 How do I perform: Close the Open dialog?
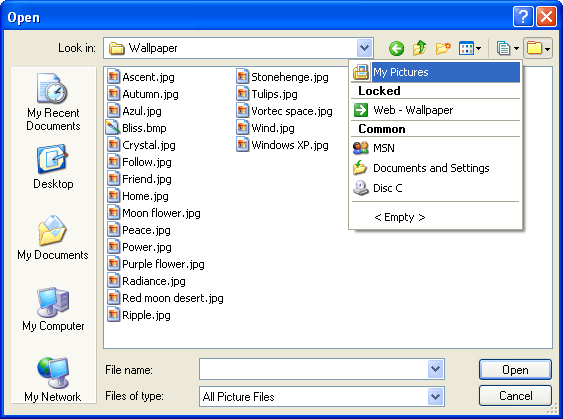tap(546, 17)
